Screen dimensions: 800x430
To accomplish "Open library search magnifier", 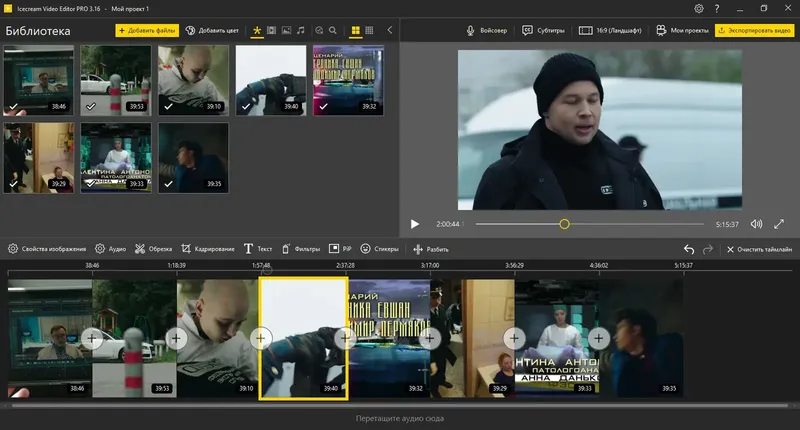I will point(334,31).
